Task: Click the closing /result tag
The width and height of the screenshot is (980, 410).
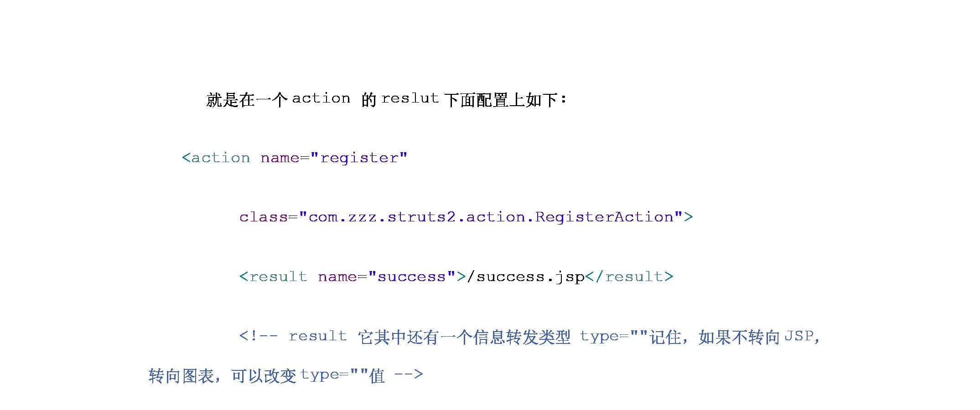Action: click(x=629, y=277)
